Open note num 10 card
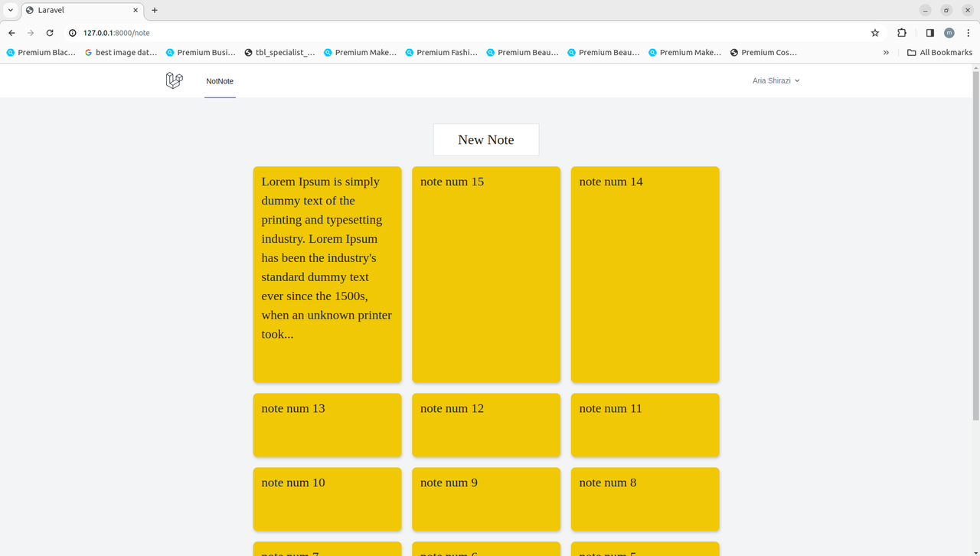 (328, 499)
